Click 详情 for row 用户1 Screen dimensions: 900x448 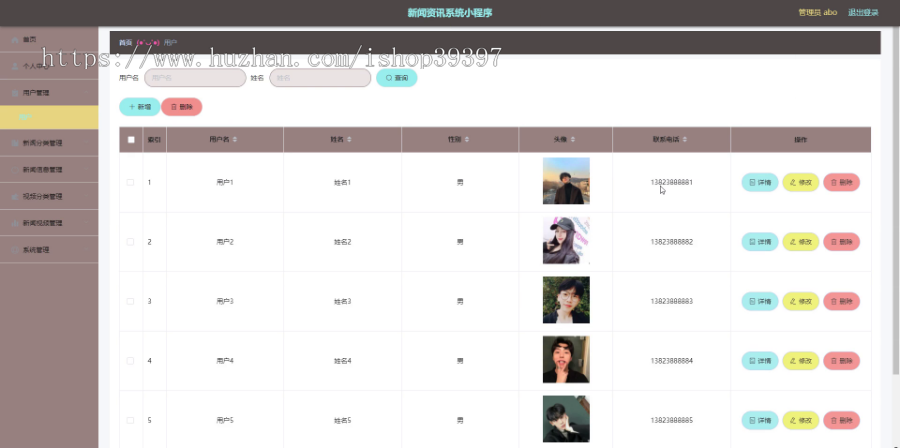pos(760,182)
